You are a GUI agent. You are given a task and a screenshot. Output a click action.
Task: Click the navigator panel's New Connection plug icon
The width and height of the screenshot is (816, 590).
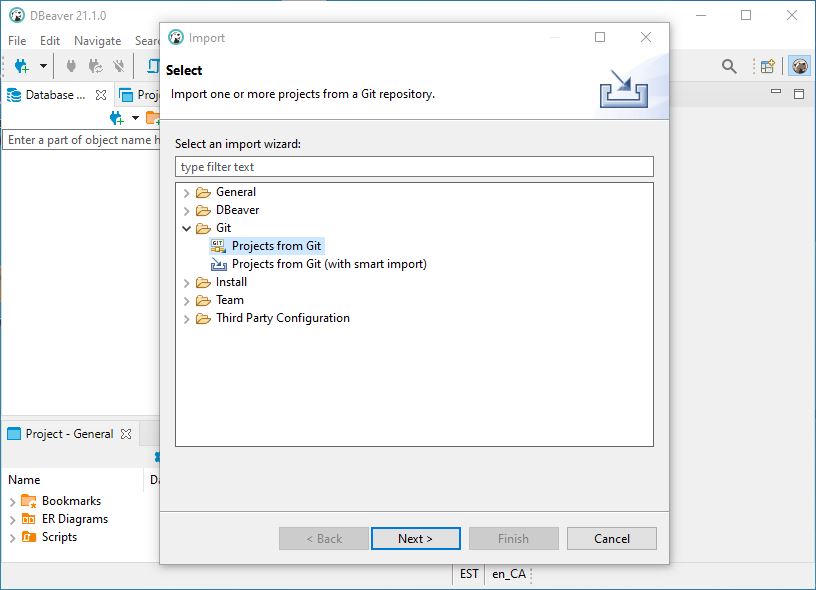click(x=117, y=118)
